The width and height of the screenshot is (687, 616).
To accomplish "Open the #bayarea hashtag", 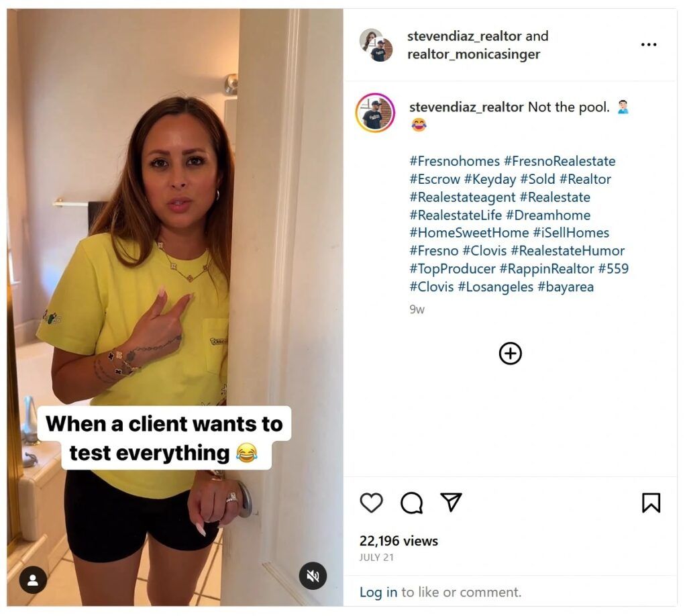I will [x=566, y=287].
